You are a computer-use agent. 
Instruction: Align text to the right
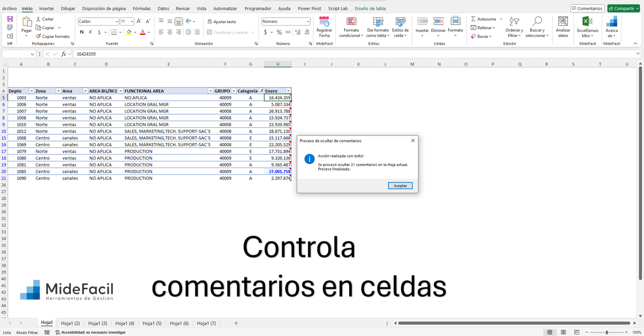pos(179,32)
